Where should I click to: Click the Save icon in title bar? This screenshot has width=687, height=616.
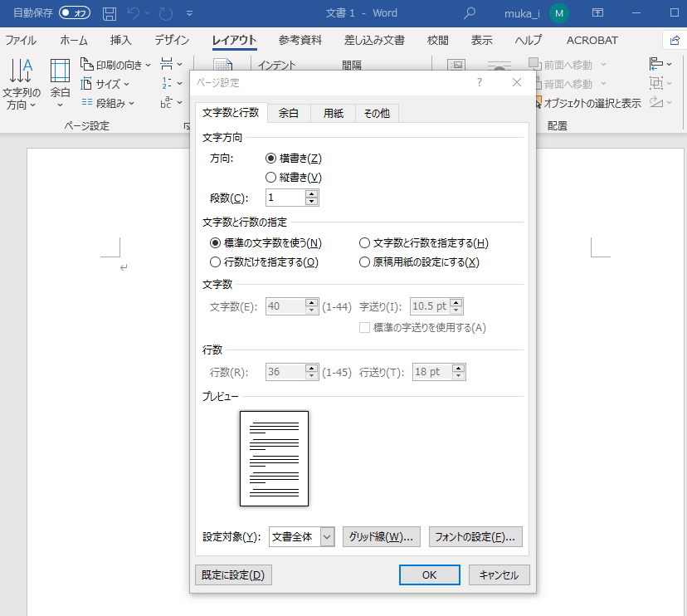click(x=109, y=13)
